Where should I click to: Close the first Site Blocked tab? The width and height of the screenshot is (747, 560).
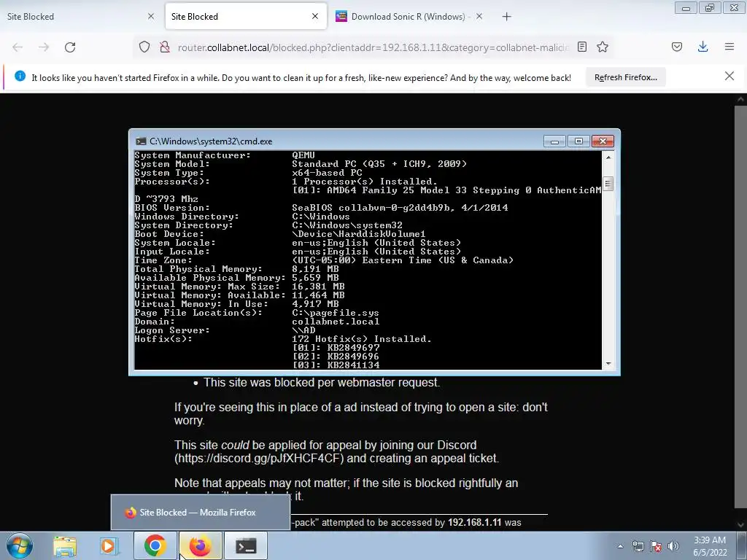[x=151, y=16]
